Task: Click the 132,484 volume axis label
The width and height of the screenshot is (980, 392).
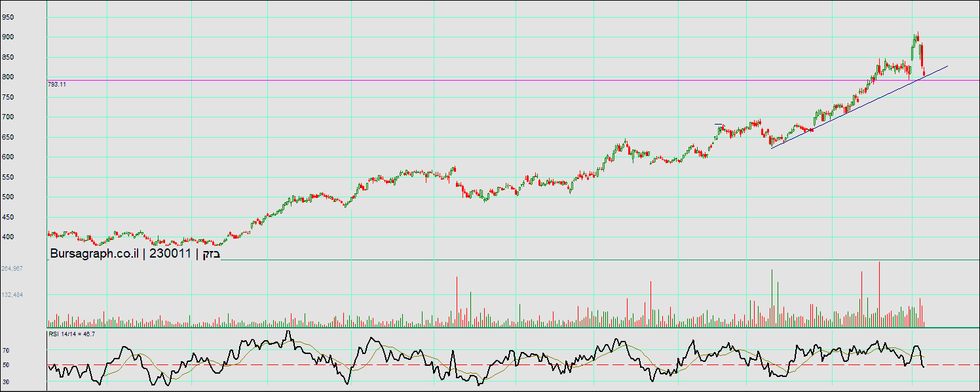Action: tap(12, 295)
